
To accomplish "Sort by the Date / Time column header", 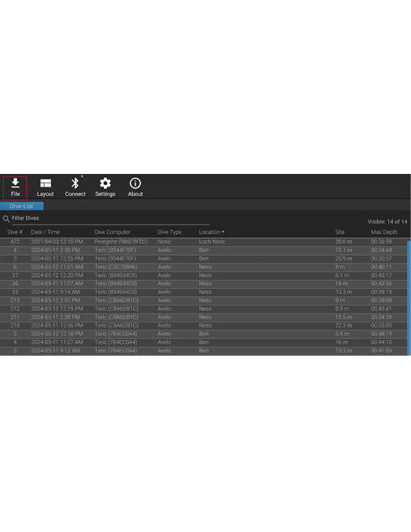I will (45, 232).
